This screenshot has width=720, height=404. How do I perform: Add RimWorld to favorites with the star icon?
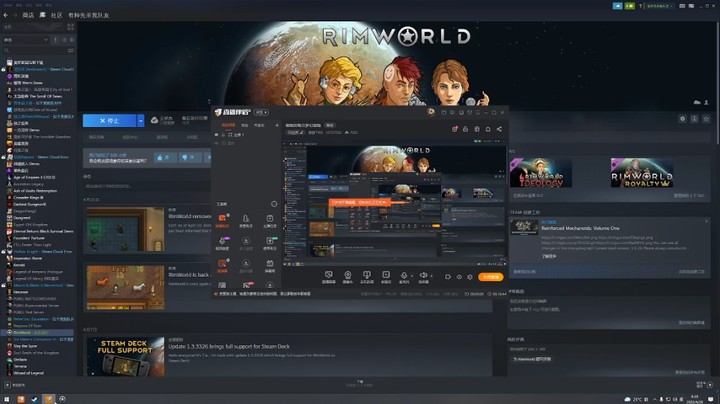[706, 119]
